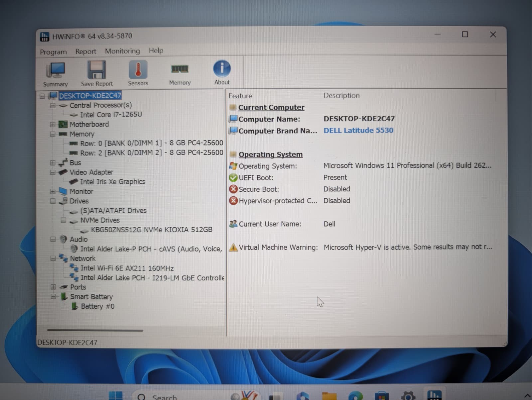Select Intel Core i7-1265U in tree
The height and width of the screenshot is (400, 532).
tap(111, 115)
